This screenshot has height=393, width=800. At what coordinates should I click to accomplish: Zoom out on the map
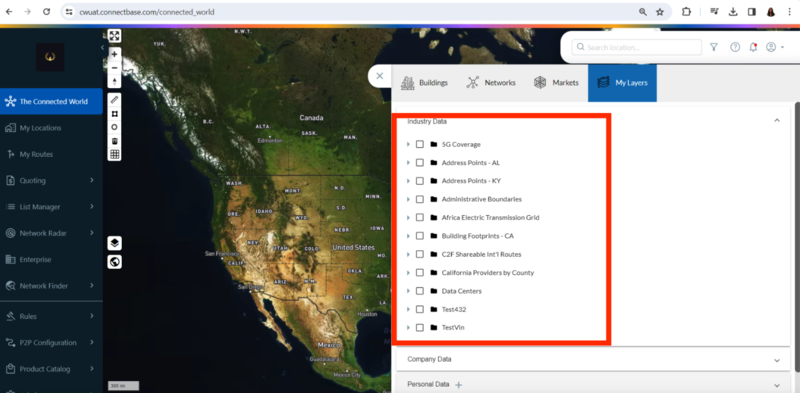115,68
